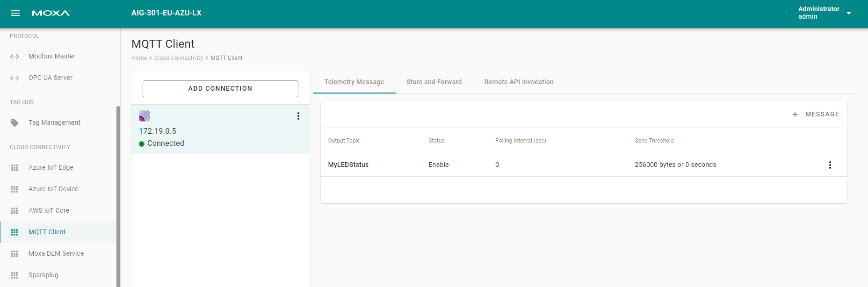This screenshot has width=868, height=287.
Task: Click the Azure IoT Device grid icon
Action: [14, 189]
